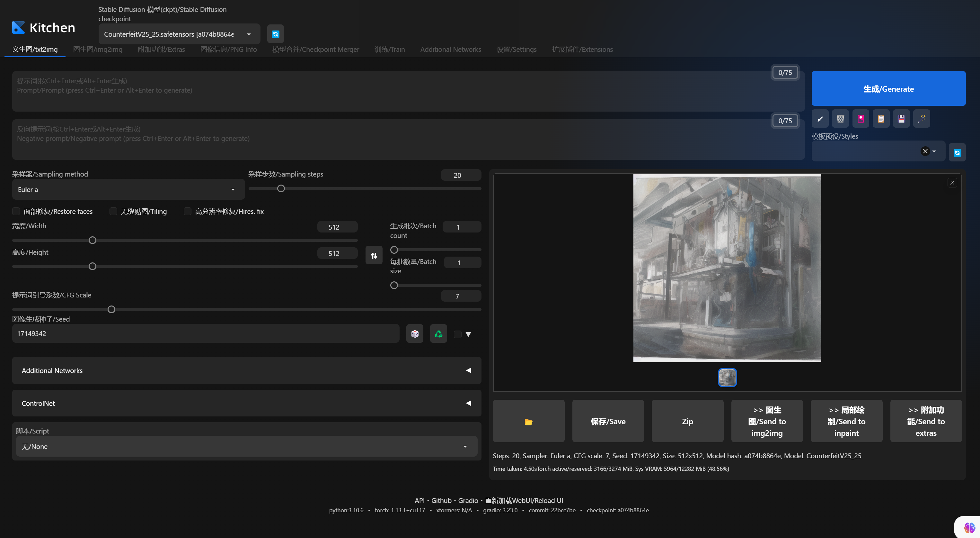Viewport: 980px width, 538px height.
Task: Enable Restore faces checkbox
Action: [16, 211]
